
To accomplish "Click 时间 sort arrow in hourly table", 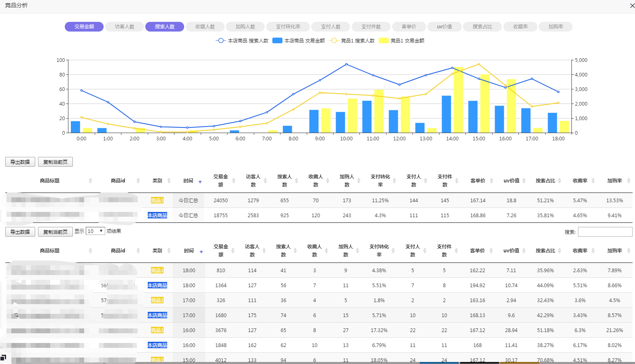I will coord(201,252).
